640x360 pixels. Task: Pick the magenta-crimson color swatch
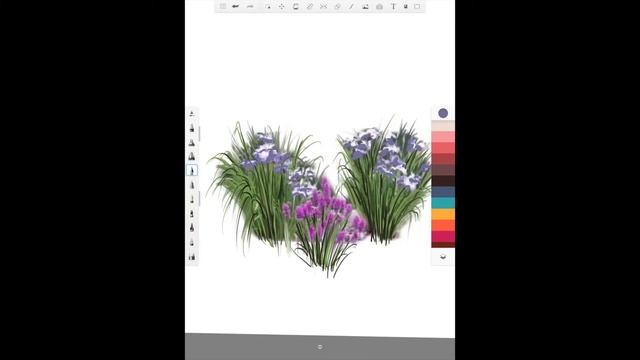coord(443,236)
